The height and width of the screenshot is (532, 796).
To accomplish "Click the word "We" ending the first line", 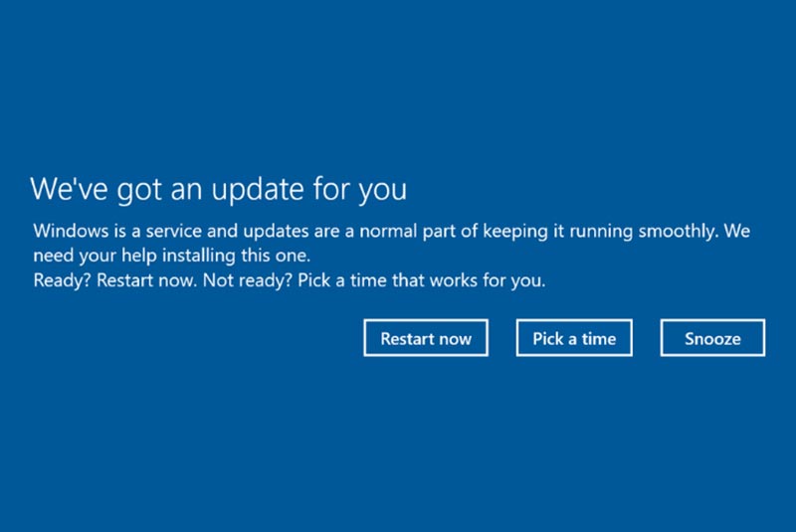I will tap(736, 231).
